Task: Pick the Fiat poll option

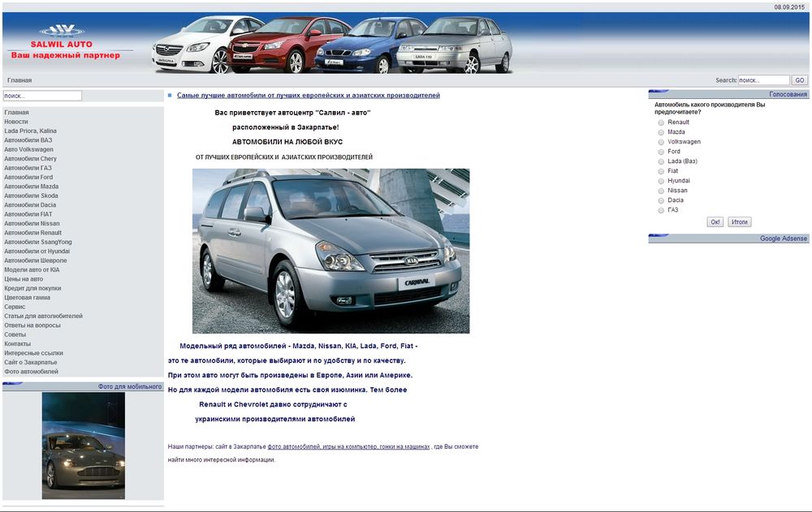Action: 661,171
